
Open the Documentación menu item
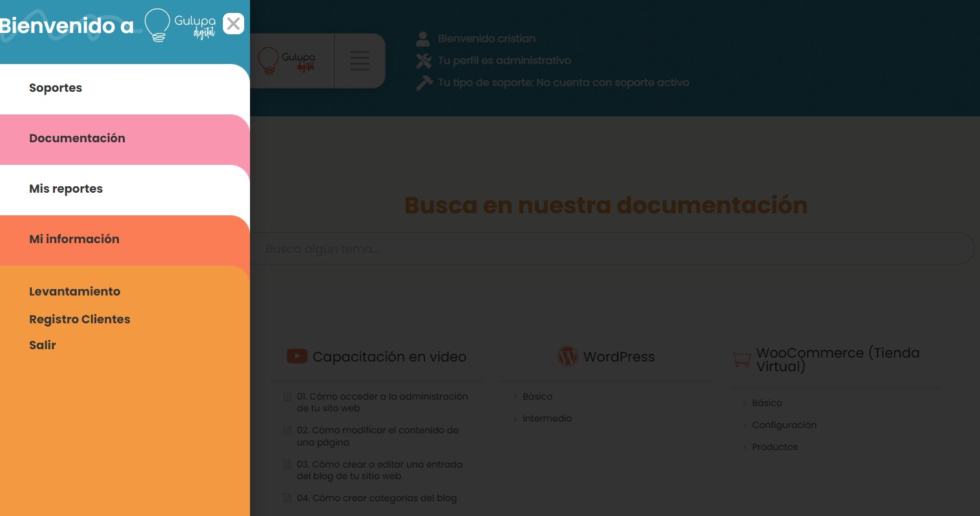pos(77,138)
